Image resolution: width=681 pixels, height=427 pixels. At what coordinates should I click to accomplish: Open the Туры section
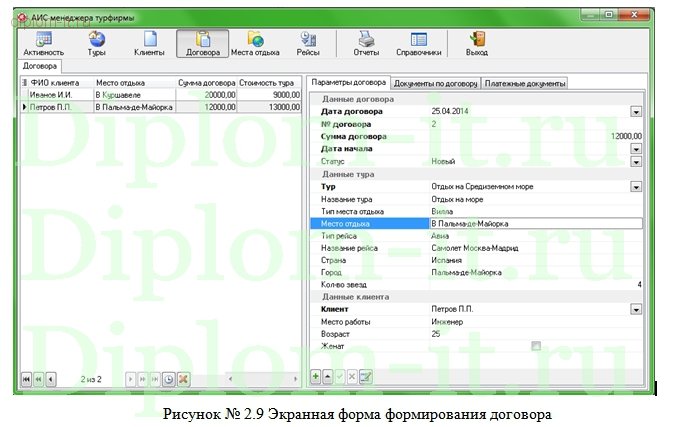[97, 43]
